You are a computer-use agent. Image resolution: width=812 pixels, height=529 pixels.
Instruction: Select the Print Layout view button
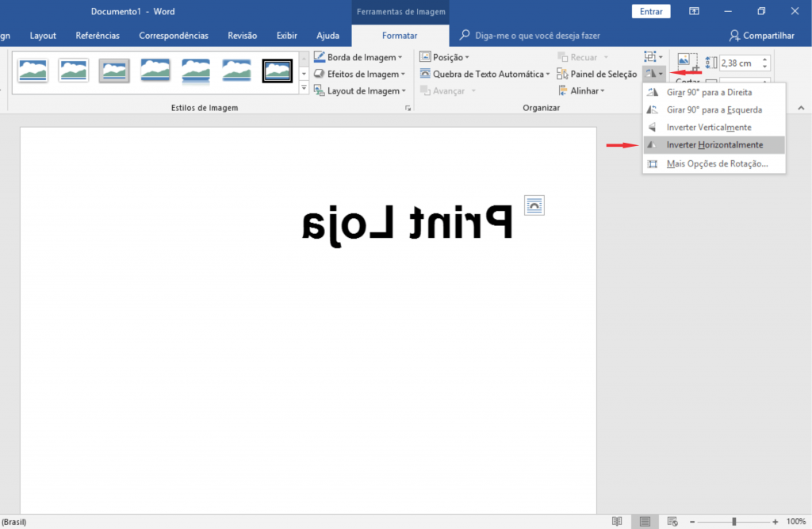[x=645, y=521]
